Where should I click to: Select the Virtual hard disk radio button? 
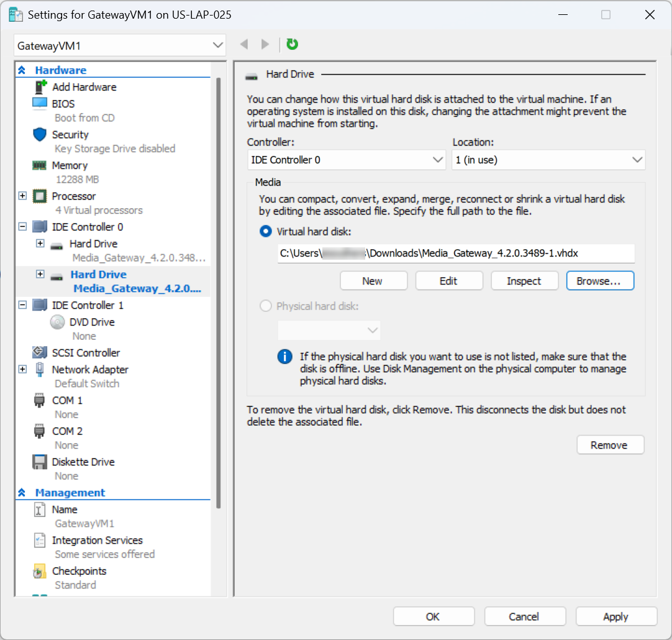[x=266, y=232]
